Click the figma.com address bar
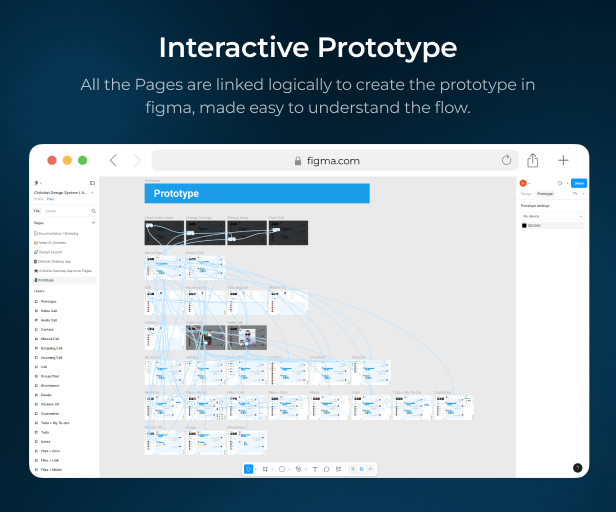Screen dimensions: 616x512 coord(335,160)
